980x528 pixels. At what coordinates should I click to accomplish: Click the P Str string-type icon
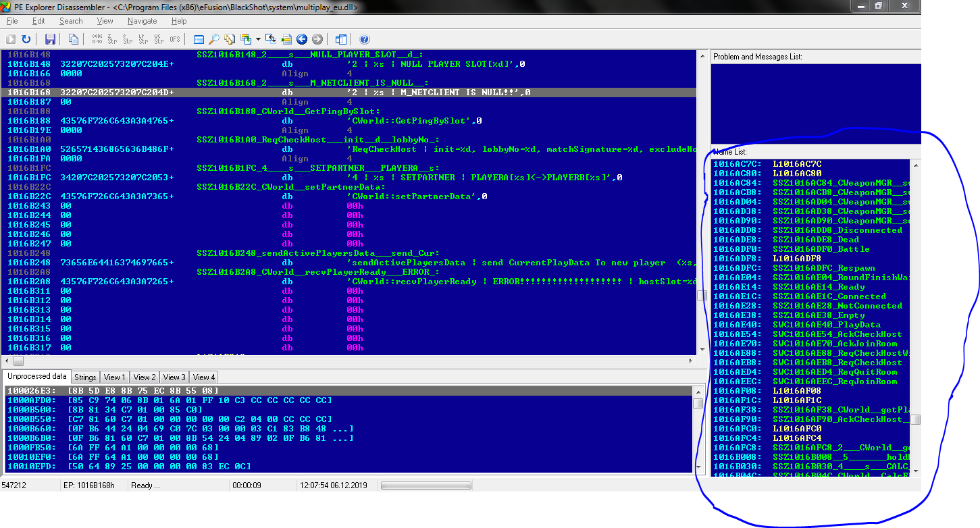pos(128,40)
